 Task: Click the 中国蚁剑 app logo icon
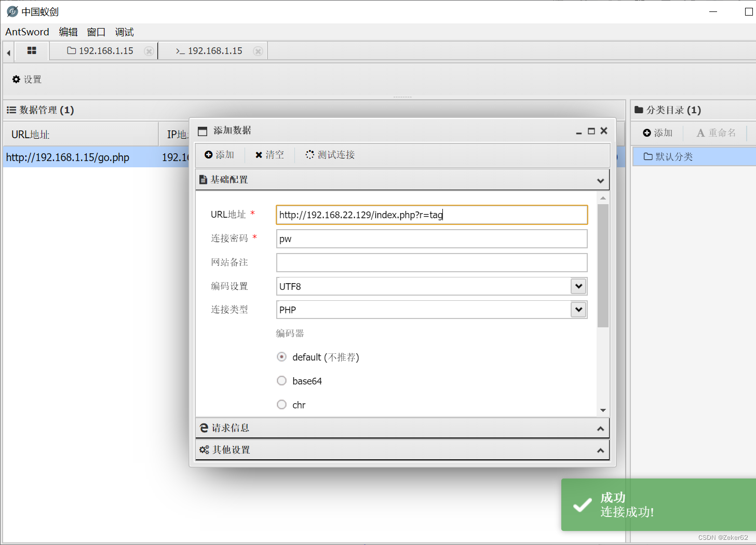coord(12,11)
